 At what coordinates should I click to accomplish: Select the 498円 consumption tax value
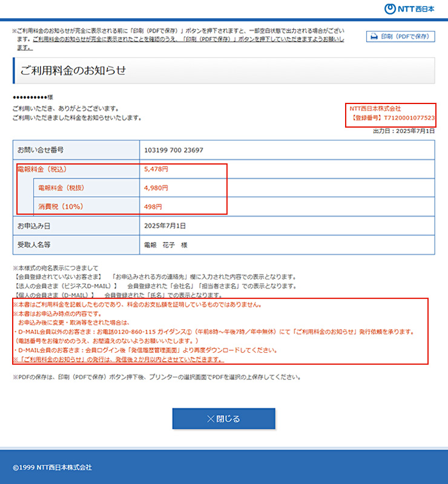(x=153, y=207)
